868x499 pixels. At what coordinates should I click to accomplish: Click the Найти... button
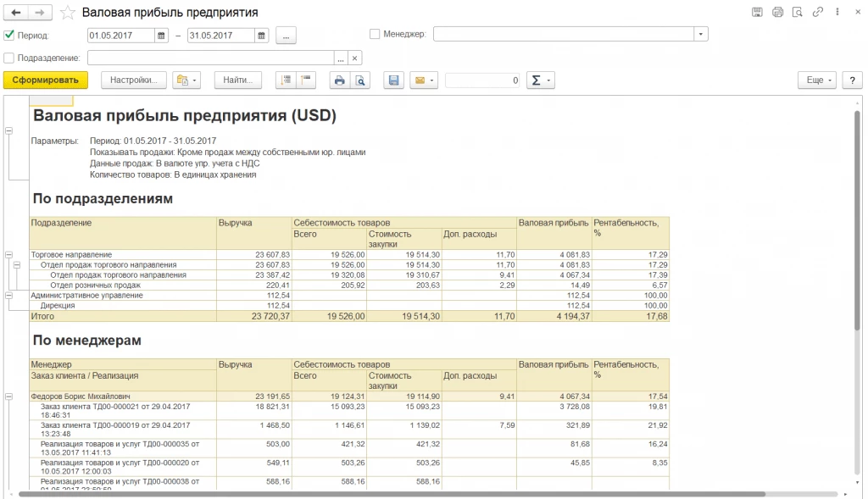coord(238,80)
